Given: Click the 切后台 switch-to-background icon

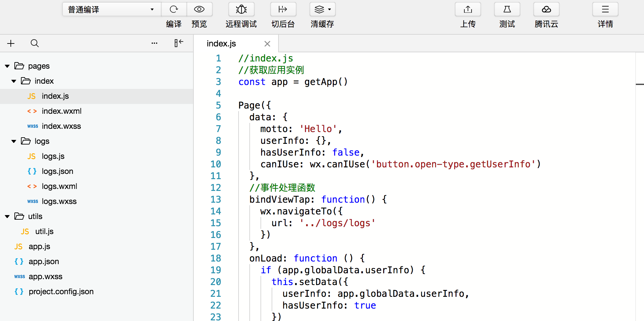Looking at the screenshot, I should (x=283, y=9).
